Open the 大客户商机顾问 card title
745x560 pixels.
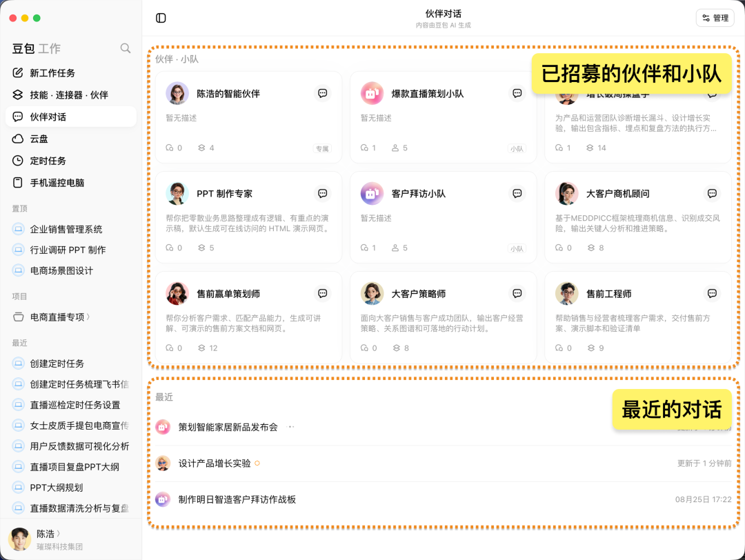tap(617, 194)
